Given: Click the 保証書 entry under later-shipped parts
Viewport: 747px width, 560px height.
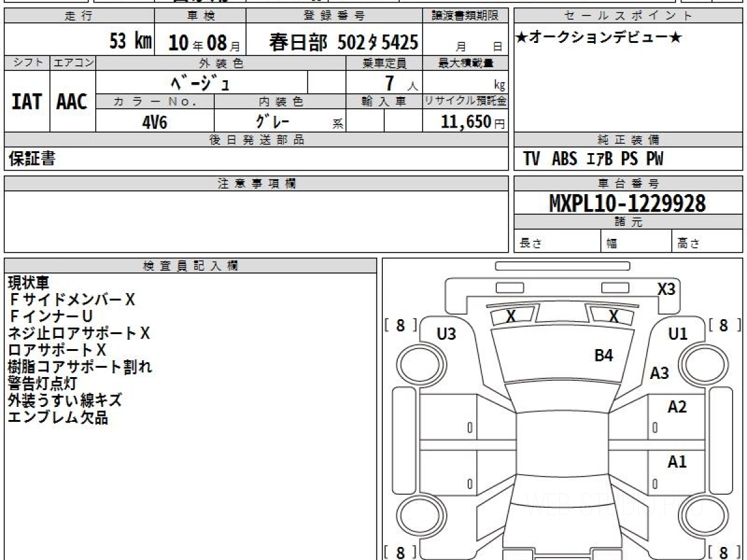Looking at the screenshot, I should [x=31, y=159].
